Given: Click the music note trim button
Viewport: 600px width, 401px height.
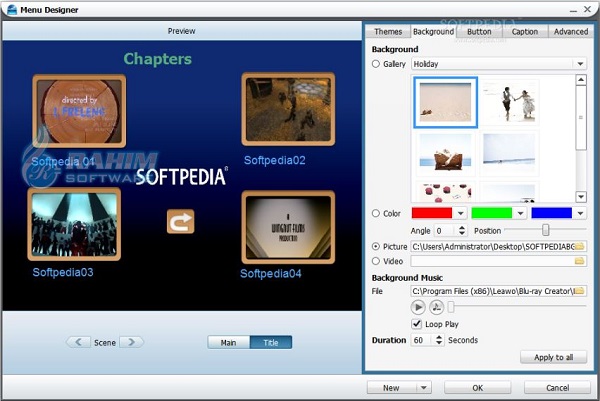Looking at the screenshot, I should (x=436, y=307).
